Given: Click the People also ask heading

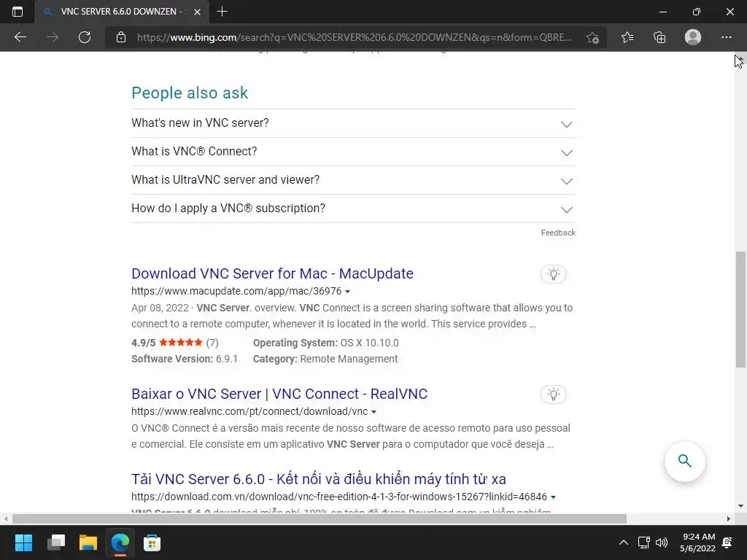Looking at the screenshot, I should 190,93.
